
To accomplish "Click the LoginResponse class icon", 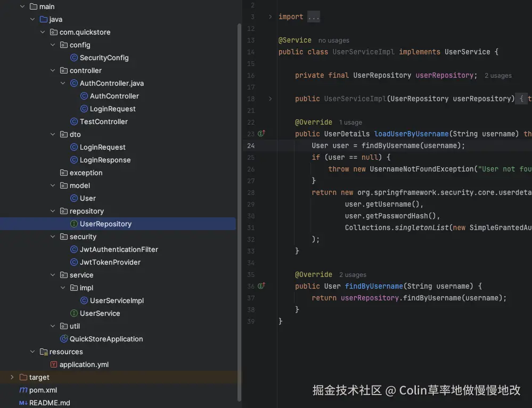I will pos(74,160).
